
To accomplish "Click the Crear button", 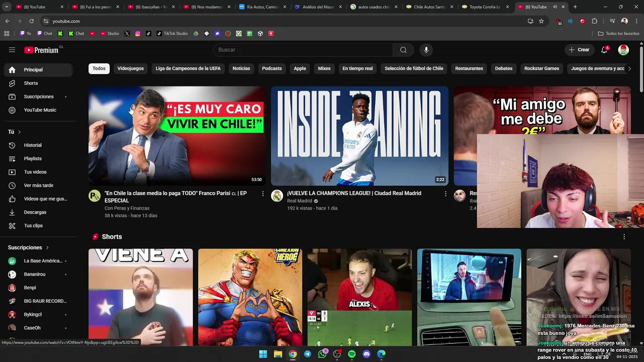I will tap(579, 50).
